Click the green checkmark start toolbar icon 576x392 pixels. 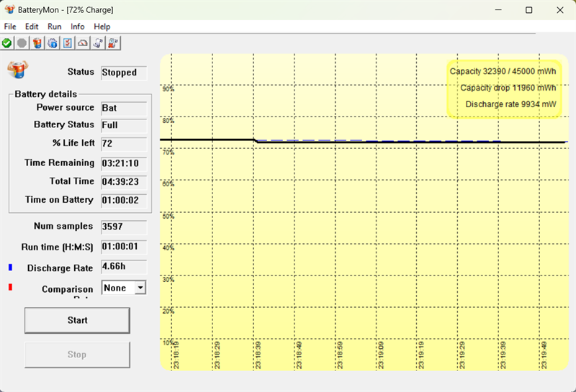[x=6, y=43]
